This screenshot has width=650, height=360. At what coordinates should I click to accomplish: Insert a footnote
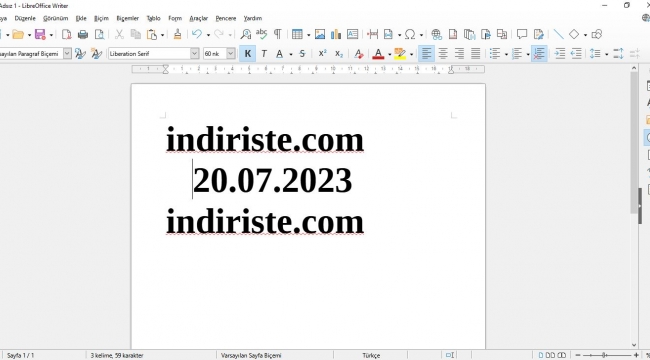[x=453, y=34]
